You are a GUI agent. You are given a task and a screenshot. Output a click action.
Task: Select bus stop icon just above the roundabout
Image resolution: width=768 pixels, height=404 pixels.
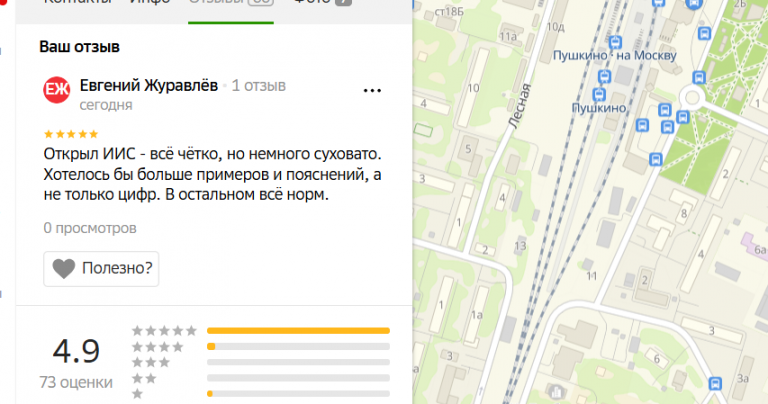coord(699,77)
